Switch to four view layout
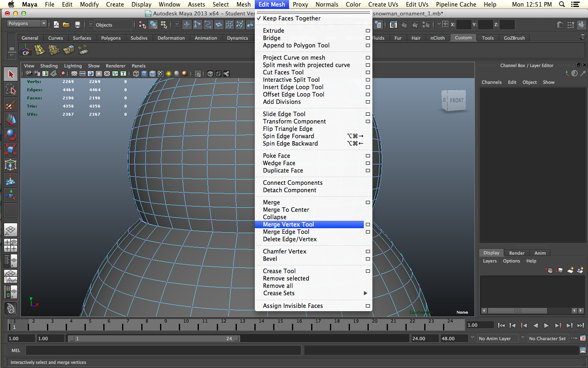588x368 pixels. [x=11, y=245]
